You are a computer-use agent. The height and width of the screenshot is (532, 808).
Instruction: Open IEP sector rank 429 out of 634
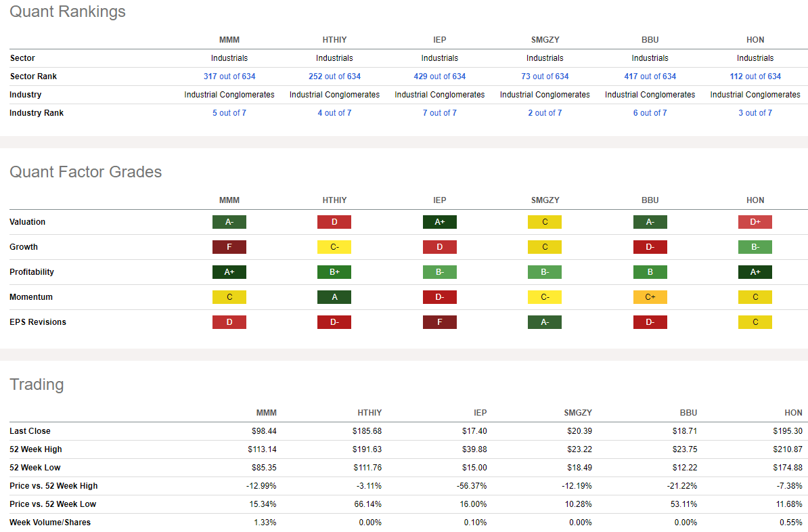[x=440, y=76]
